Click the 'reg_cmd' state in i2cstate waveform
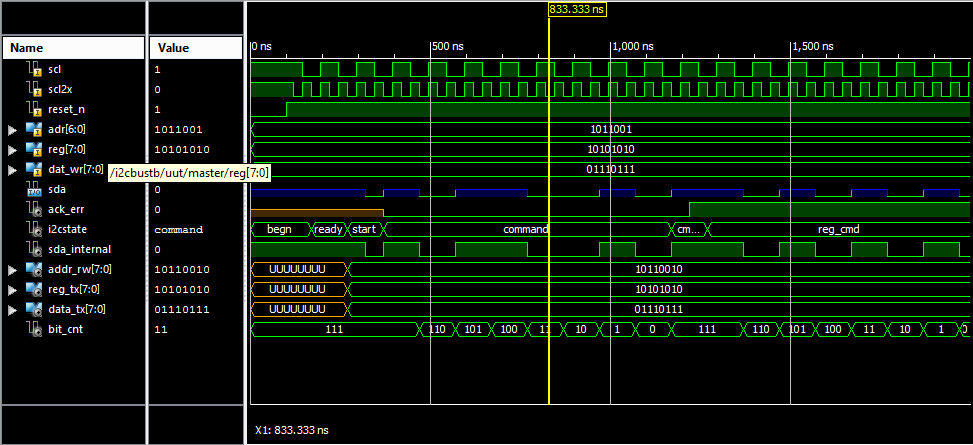973x445 pixels. (x=838, y=230)
